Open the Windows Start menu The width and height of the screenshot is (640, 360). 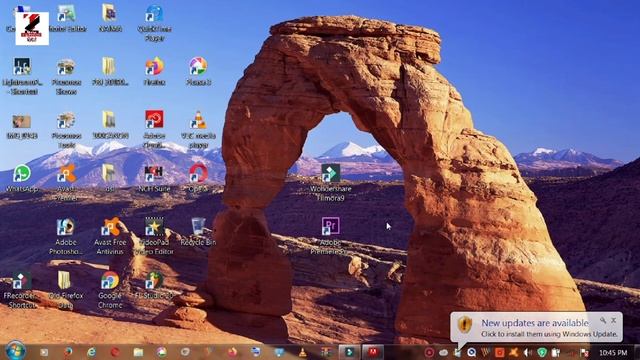[x=16, y=351]
